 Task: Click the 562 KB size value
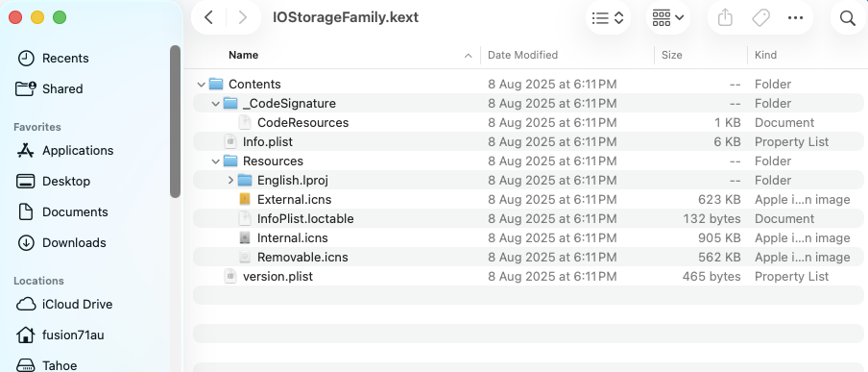coord(719,258)
